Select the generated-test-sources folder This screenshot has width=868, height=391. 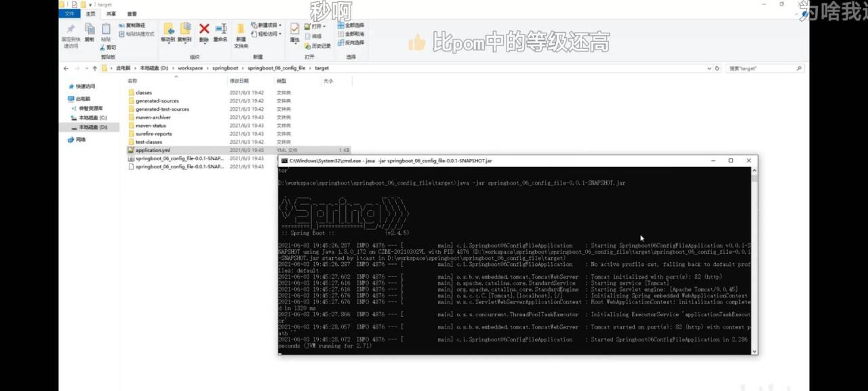(x=162, y=109)
